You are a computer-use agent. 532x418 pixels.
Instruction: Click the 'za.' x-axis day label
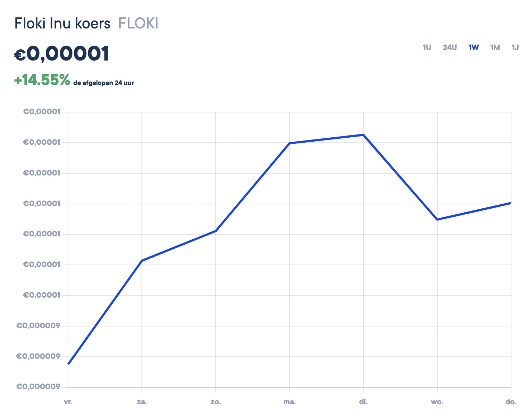coord(142,402)
